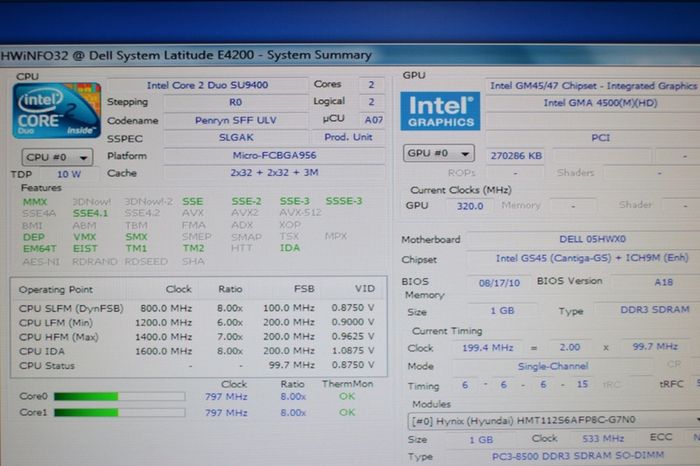Screen dimensions: 700x466
Task: Click the Operating Point column header
Action: pyautogui.click(x=56, y=290)
